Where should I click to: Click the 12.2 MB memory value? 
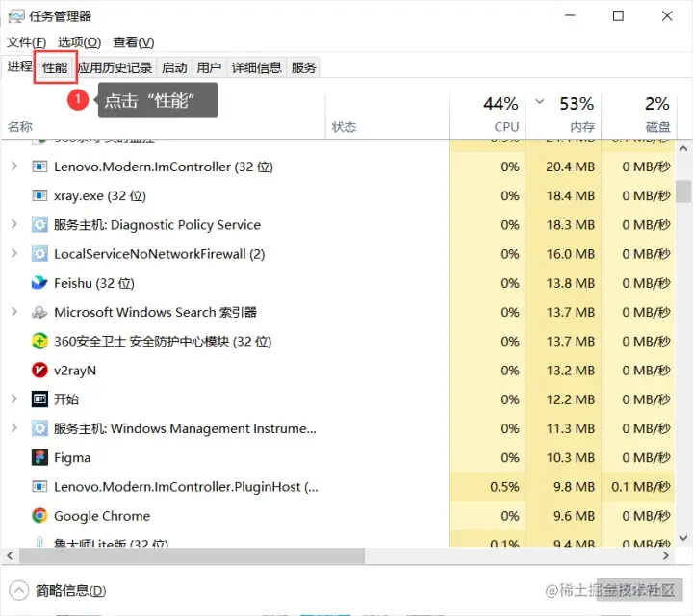click(x=570, y=399)
